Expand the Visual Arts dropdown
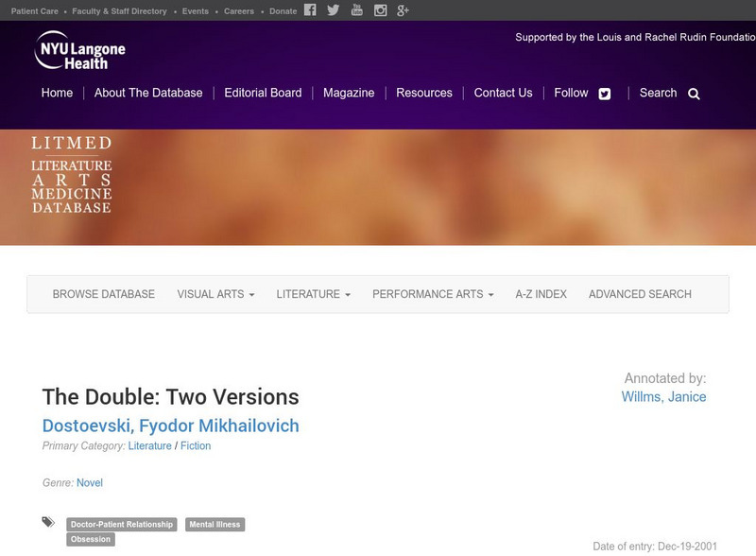The width and height of the screenshot is (756, 556). tap(215, 294)
